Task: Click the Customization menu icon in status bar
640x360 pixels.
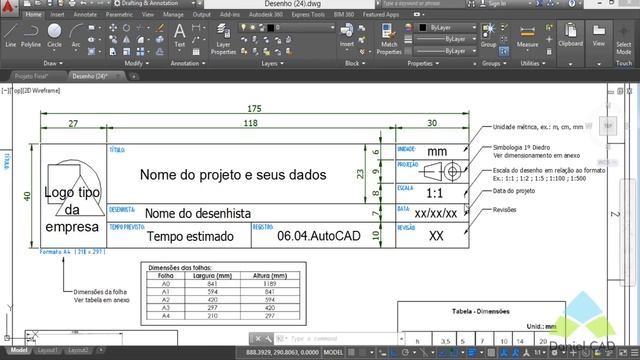Action: coord(635,352)
